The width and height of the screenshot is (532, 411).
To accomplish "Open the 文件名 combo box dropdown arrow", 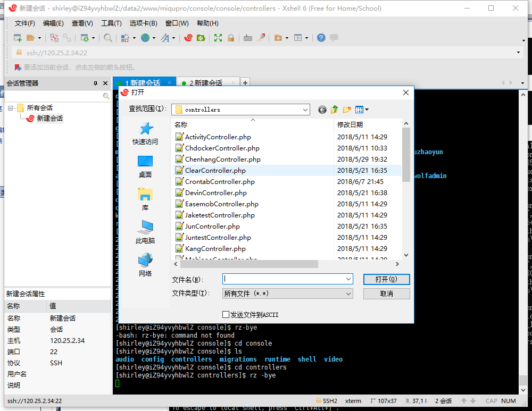I will (x=348, y=279).
